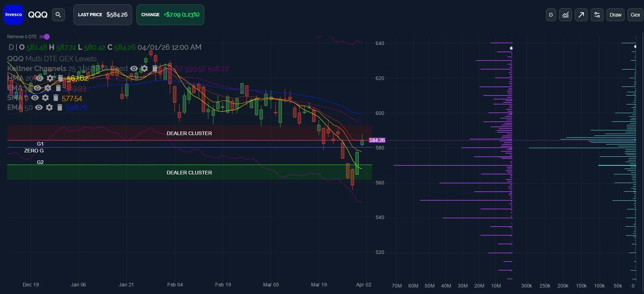Click the Feb 04 date on time axis
The height and width of the screenshot is (294, 644).
(x=175, y=285)
